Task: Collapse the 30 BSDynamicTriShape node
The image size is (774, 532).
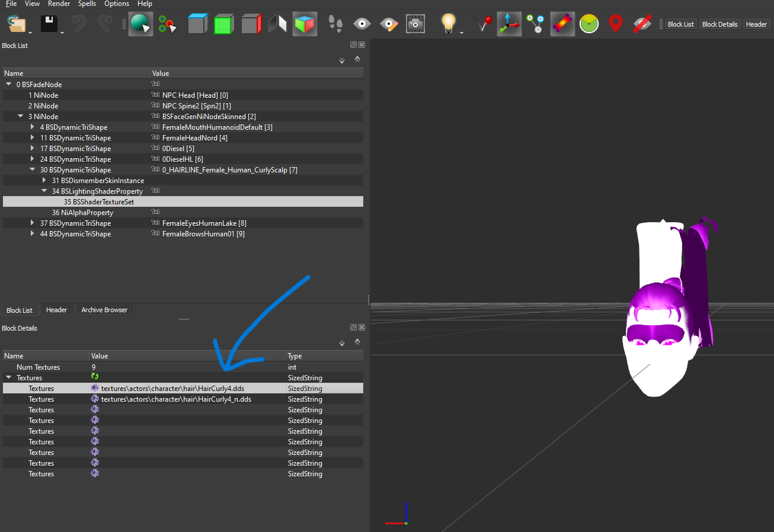Action: click(x=33, y=170)
